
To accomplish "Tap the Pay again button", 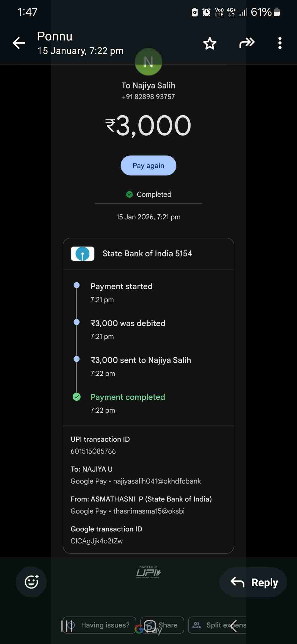I will [148, 165].
